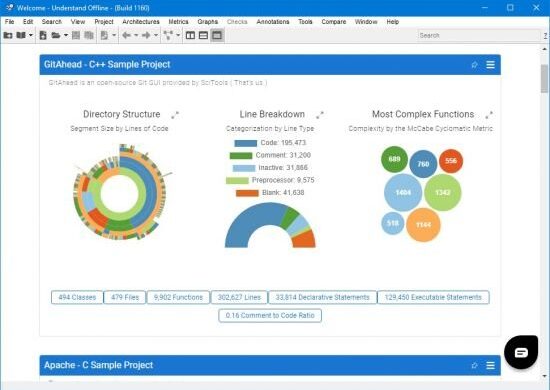550x390 pixels.
Task: Toggle the single window layout button
Action: [x=217, y=35]
